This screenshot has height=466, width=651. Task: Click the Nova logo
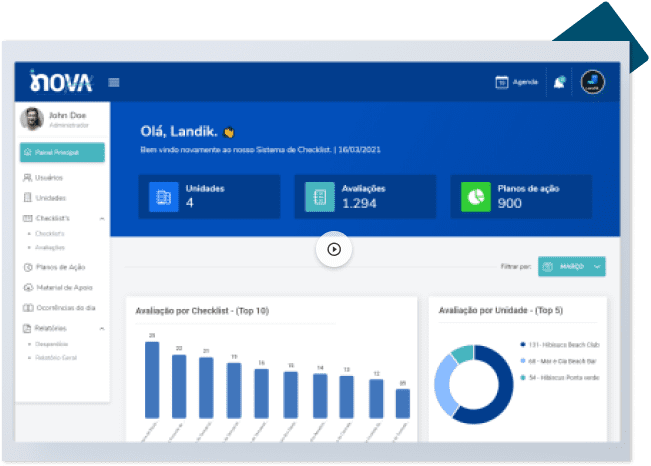coord(61,81)
